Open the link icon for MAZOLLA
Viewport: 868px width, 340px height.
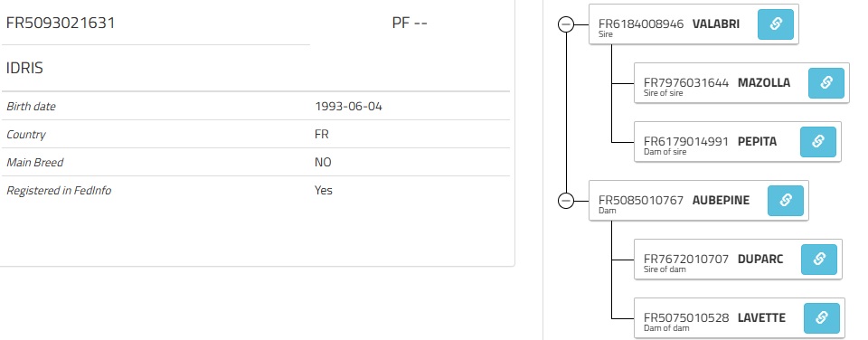coord(826,83)
